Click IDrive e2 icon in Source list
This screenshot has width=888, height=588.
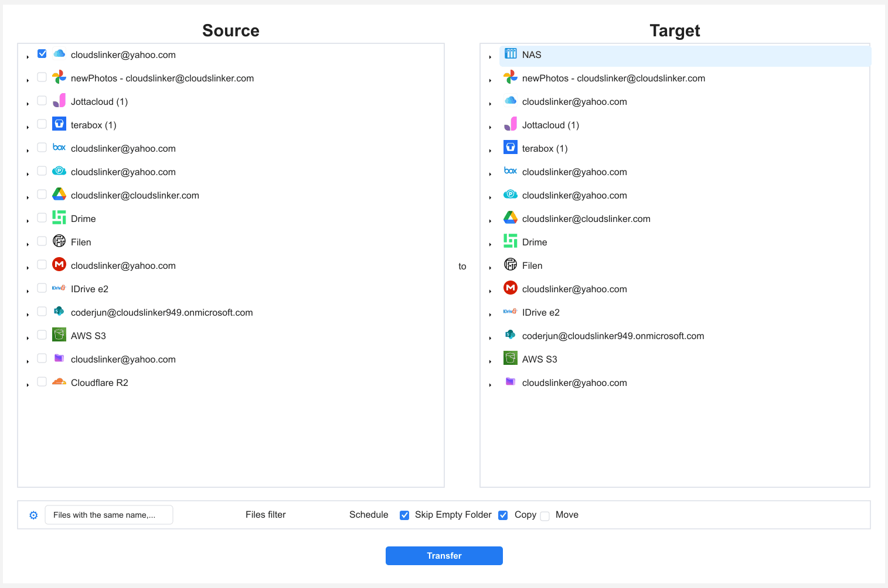tap(59, 288)
